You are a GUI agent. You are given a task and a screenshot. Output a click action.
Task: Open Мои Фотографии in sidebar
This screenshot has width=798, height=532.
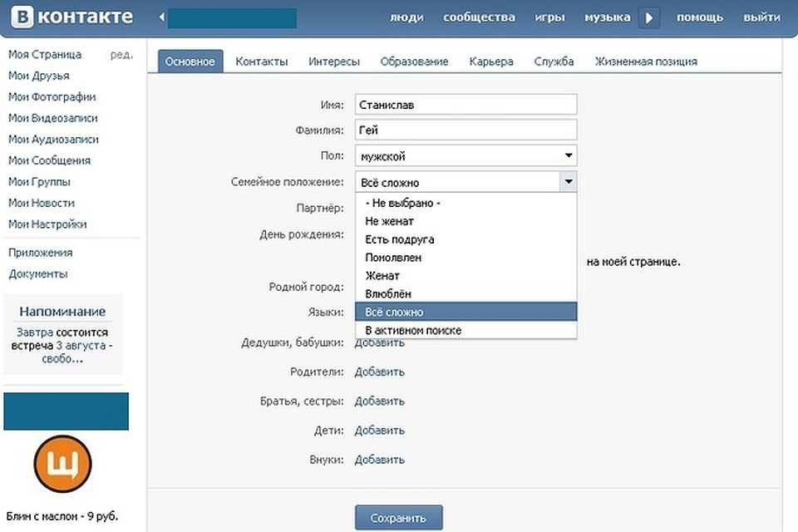pyautogui.click(x=52, y=96)
